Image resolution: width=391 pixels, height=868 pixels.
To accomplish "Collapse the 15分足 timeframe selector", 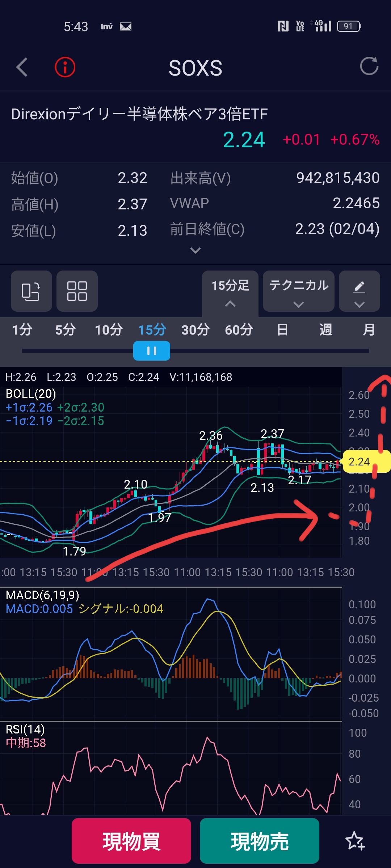I will pyautogui.click(x=230, y=291).
